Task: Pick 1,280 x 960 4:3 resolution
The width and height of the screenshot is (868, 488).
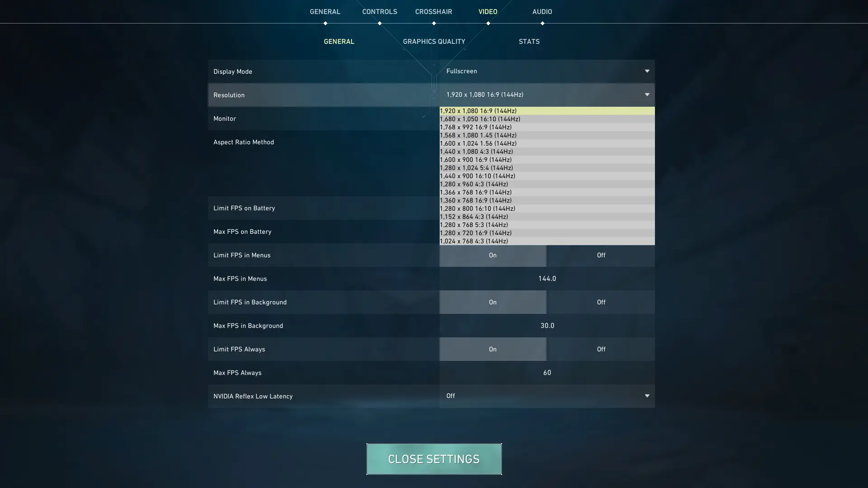Action: (x=547, y=184)
